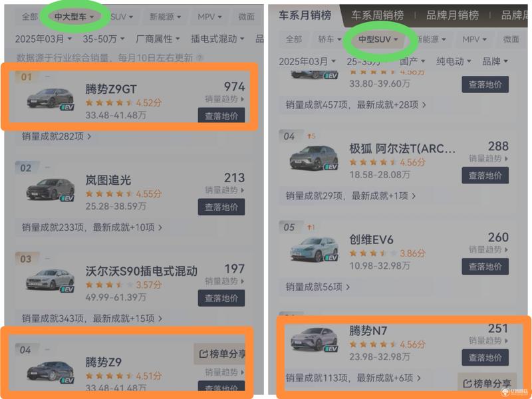Open the 中大型车 category dropdown

(x=74, y=17)
